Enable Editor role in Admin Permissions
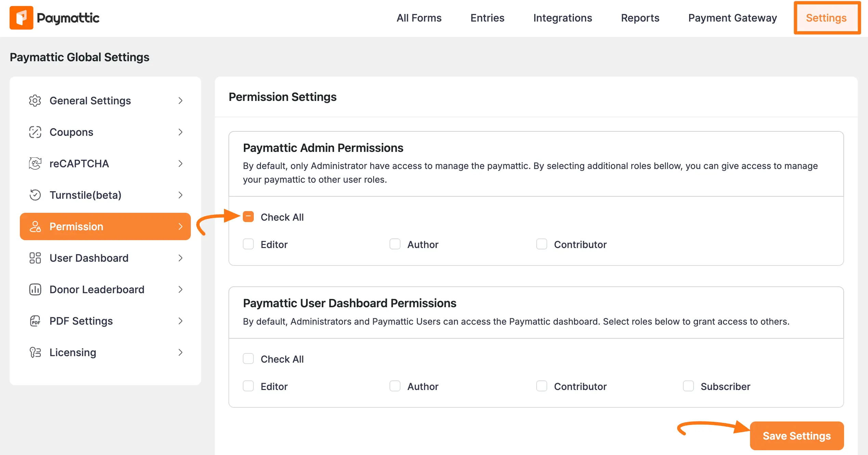868x455 pixels. coord(248,244)
